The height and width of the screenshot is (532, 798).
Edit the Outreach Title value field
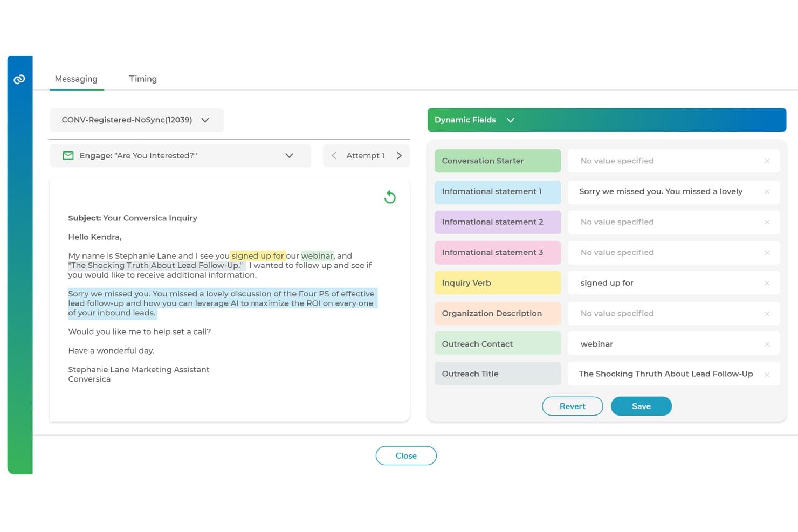point(674,374)
